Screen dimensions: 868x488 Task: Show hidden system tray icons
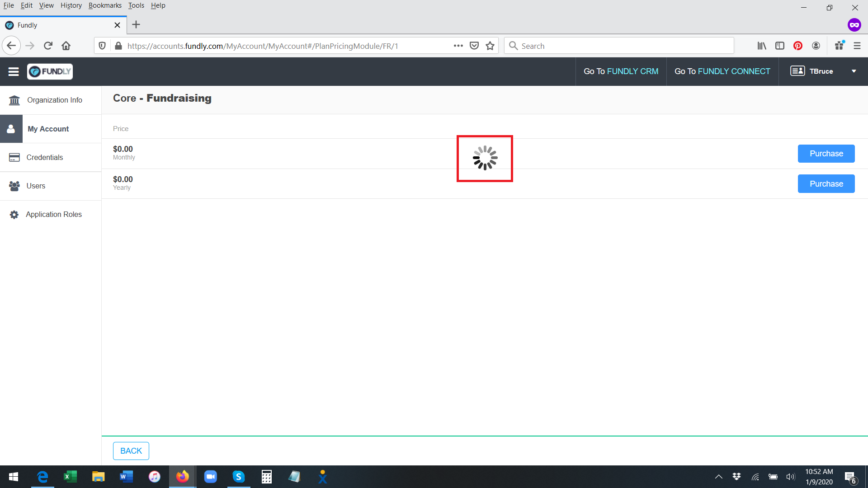718,477
